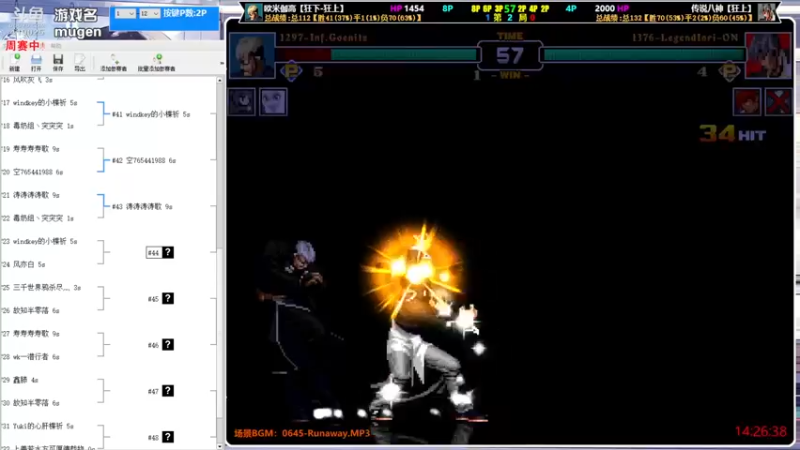Select row 29 '鑫膝 4s'
This screenshot has height=450, width=800.
20,380
